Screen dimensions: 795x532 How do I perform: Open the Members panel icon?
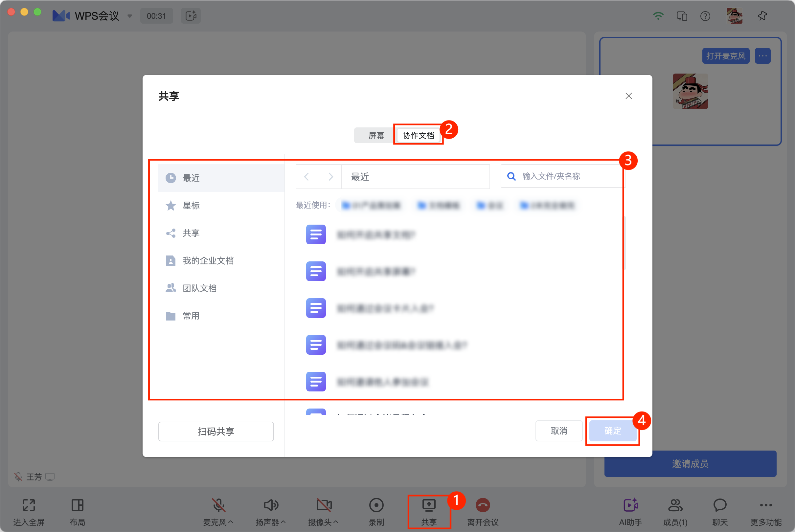point(675,505)
